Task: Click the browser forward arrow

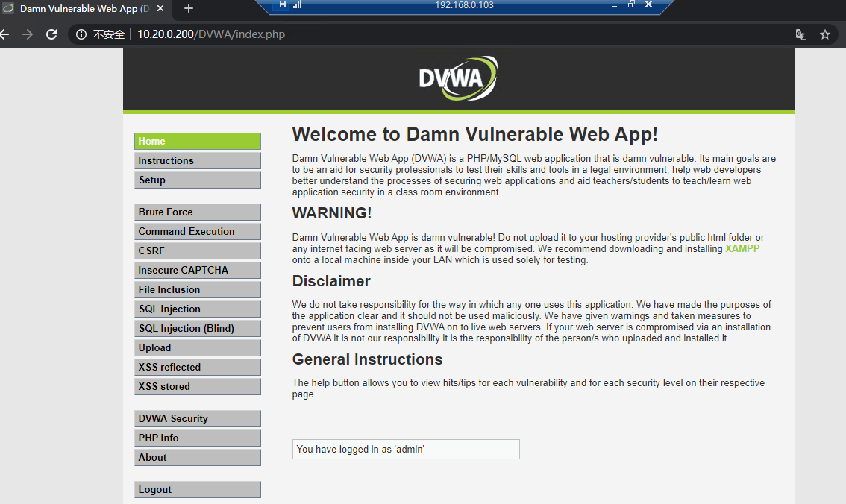Action: [28, 34]
